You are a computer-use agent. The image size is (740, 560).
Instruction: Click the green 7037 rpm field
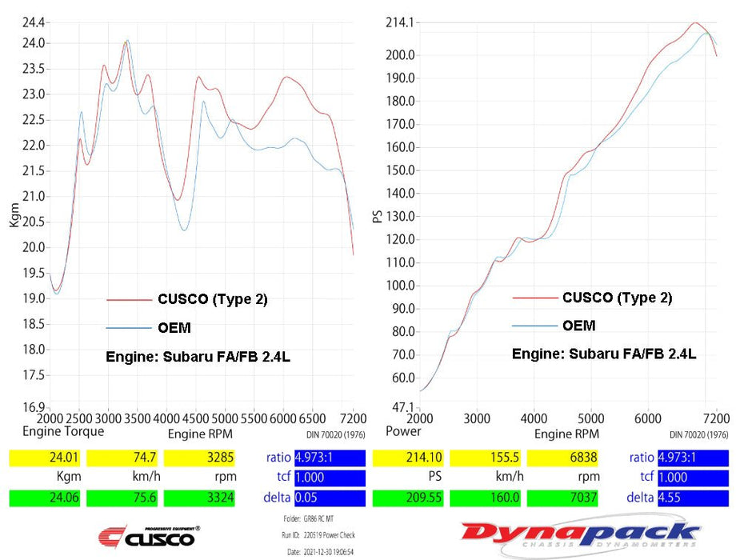563,498
